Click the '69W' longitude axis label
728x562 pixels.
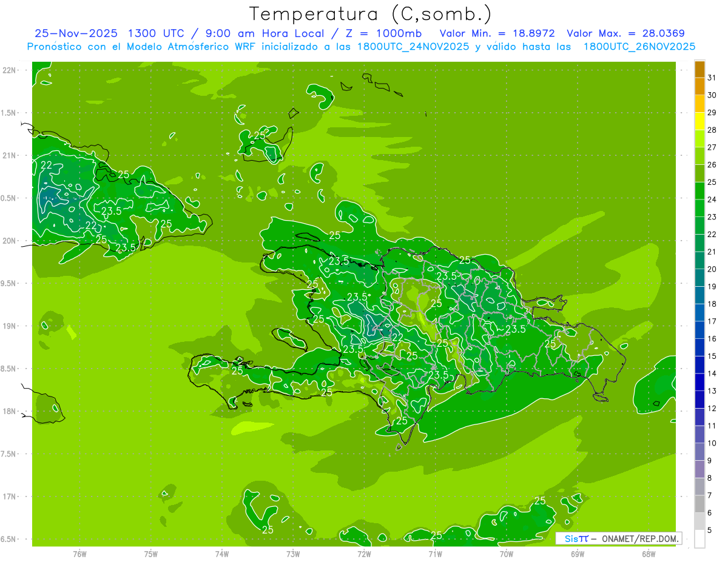(578, 554)
